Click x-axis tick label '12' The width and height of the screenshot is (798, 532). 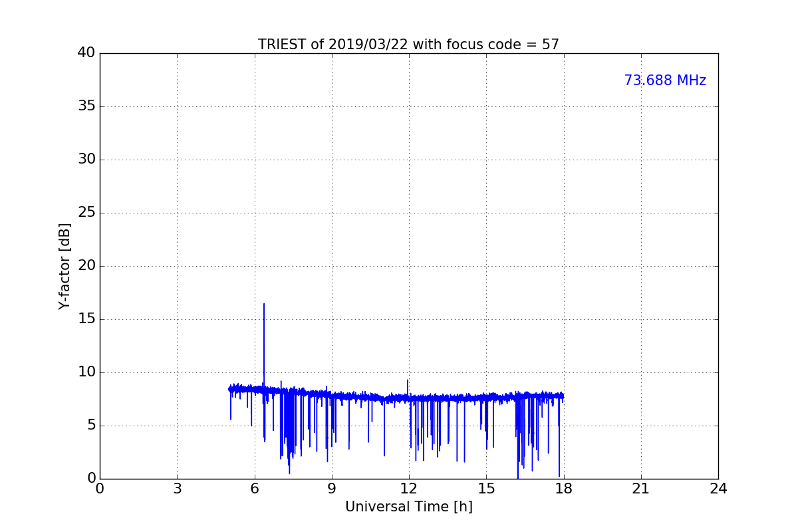tap(409, 489)
